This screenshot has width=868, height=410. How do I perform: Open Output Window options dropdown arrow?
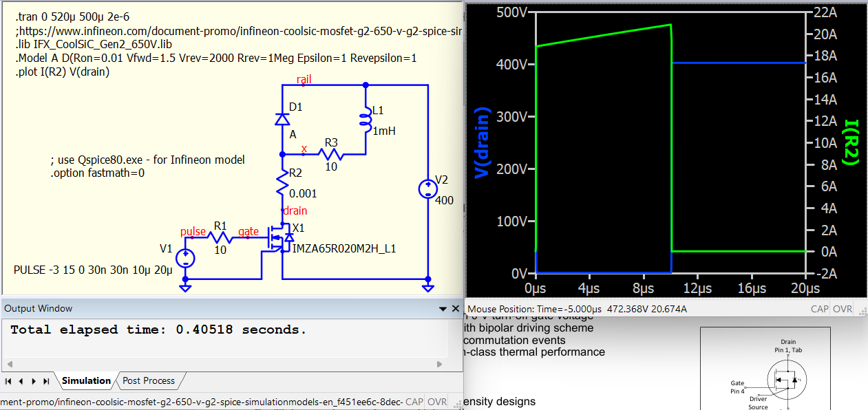click(441, 309)
